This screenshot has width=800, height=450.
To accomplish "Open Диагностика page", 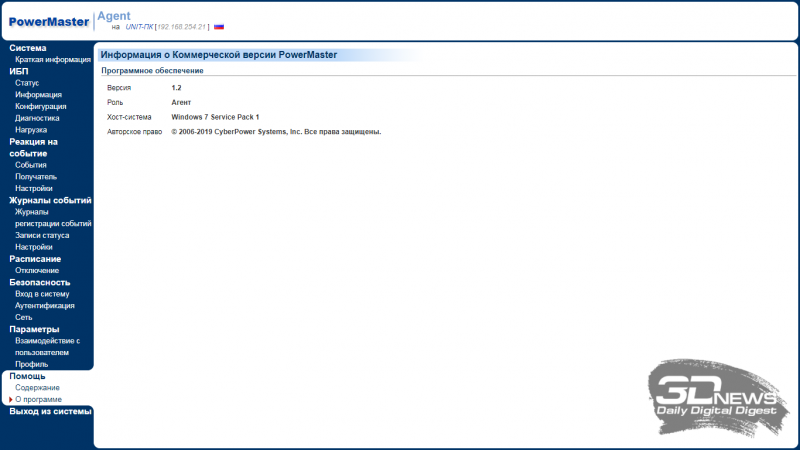I will coord(37,118).
